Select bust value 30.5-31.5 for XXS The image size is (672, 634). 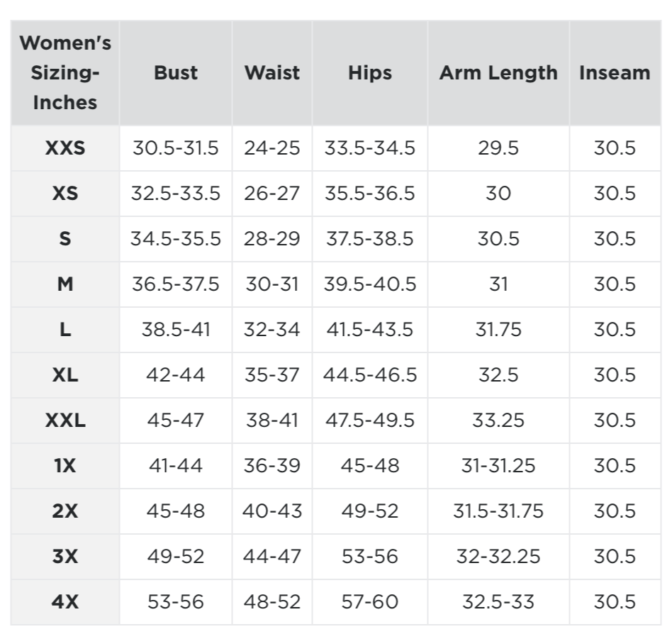coord(176,148)
